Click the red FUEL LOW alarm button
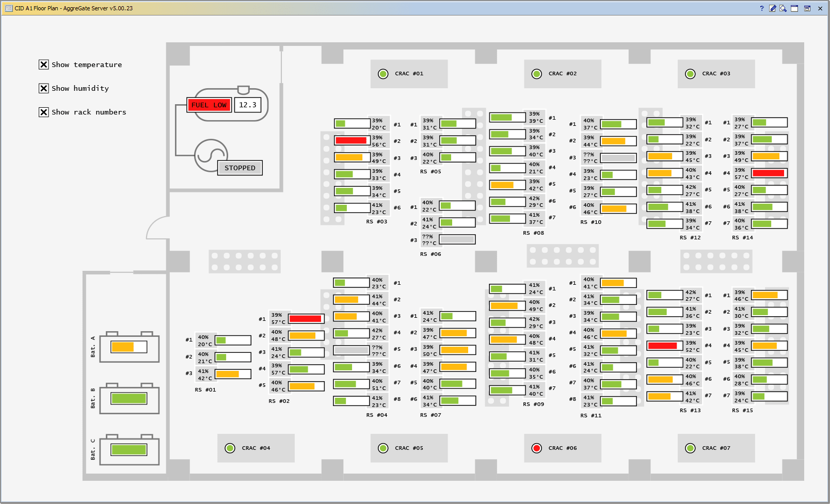 [x=209, y=105]
